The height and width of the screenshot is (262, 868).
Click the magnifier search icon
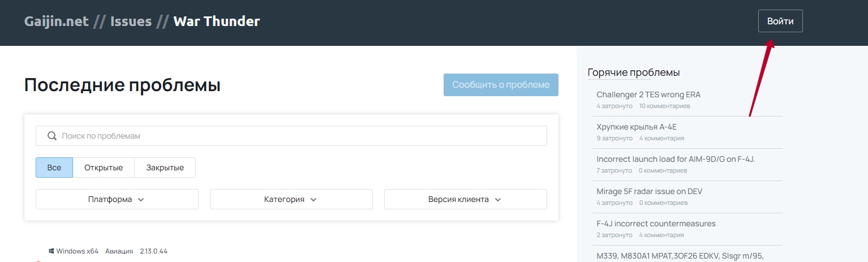tap(52, 136)
